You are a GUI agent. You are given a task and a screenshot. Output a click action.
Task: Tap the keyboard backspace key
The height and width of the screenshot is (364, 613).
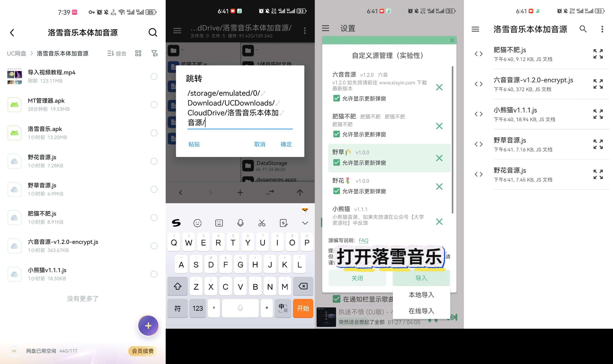303,286
